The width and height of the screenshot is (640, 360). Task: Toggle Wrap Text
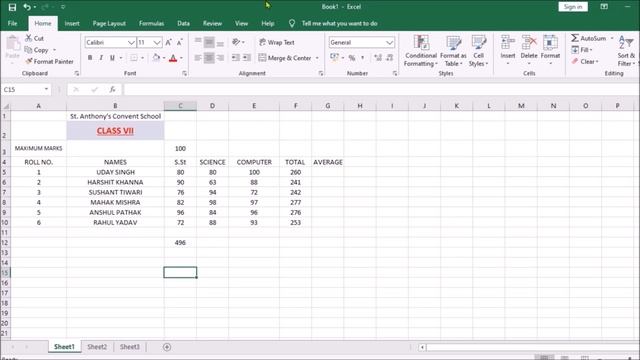pyautogui.click(x=277, y=42)
